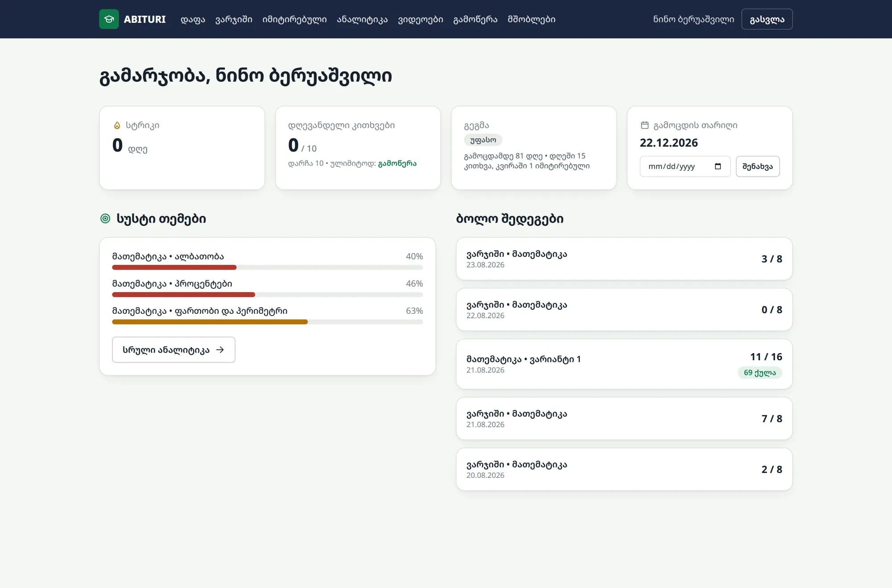
Task: Open the date picker calendar icon
Action: click(x=718, y=166)
